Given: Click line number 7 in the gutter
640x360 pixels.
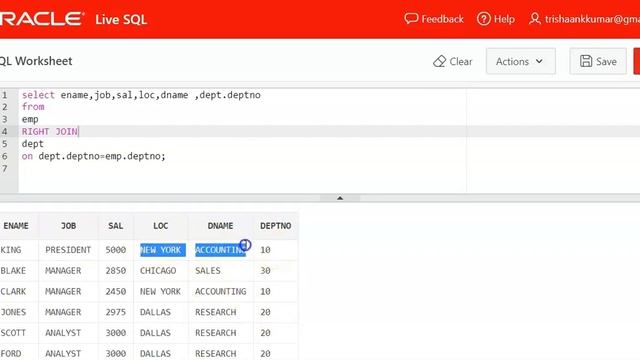Looking at the screenshot, I should [x=4, y=168].
